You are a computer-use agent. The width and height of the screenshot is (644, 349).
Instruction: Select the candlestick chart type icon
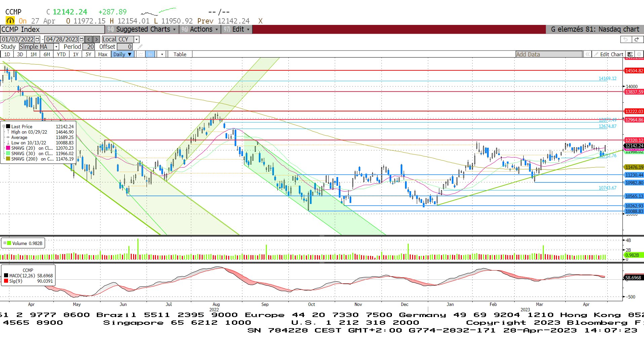click(150, 54)
